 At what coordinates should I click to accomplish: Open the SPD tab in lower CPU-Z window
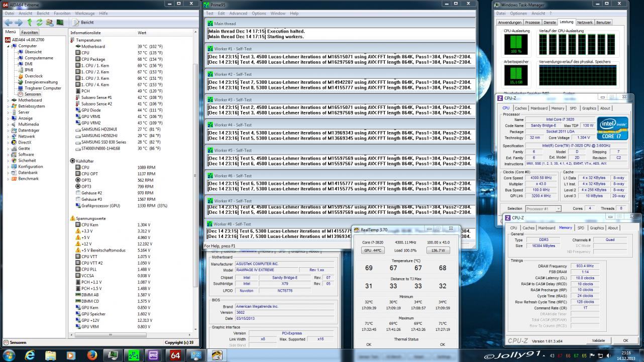[x=581, y=228]
